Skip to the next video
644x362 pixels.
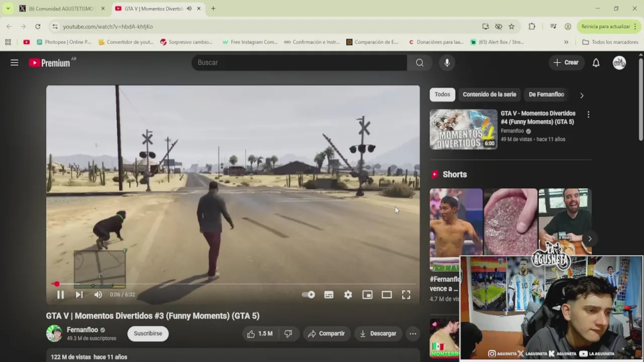coord(79,295)
